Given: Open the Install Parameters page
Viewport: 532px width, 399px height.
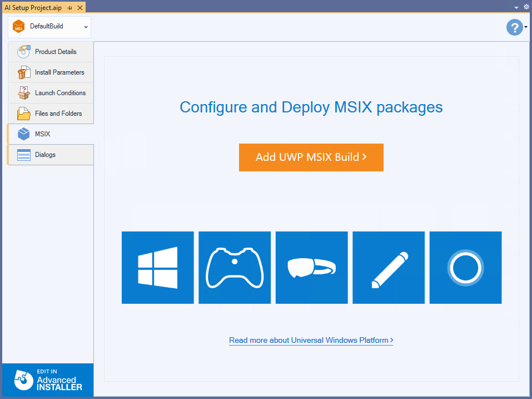Looking at the screenshot, I should click(x=51, y=72).
